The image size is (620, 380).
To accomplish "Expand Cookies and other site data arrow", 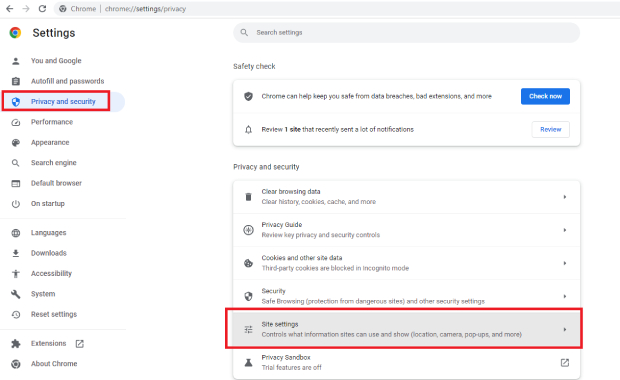I will (x=565, y=263).
